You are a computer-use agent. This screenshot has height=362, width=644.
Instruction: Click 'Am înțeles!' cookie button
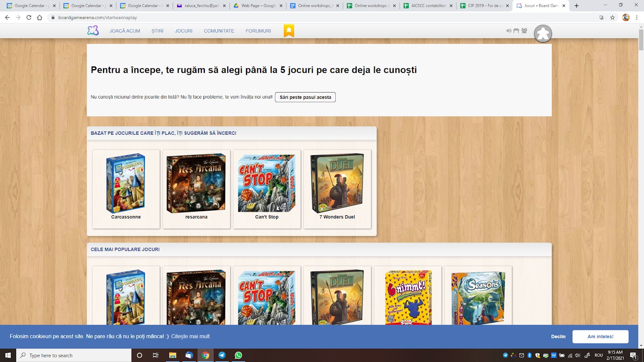pyautogui.click(x=601, y=337)
